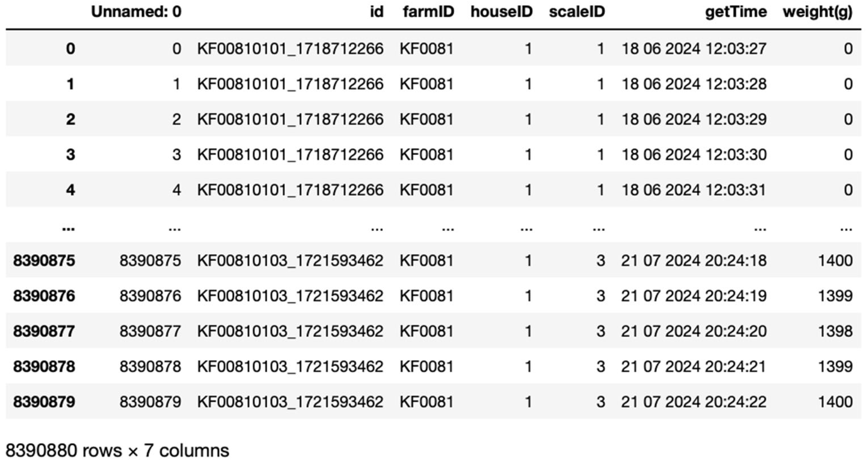Click timestamp 18 06 2024 12:03:30
This screenshot has height=465, width=868.
pos(694,155)
